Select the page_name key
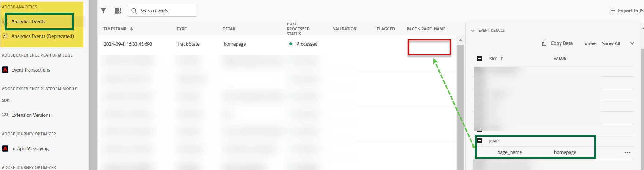The image size is (644, 170). pyautogui.click(x=509, y=152)
